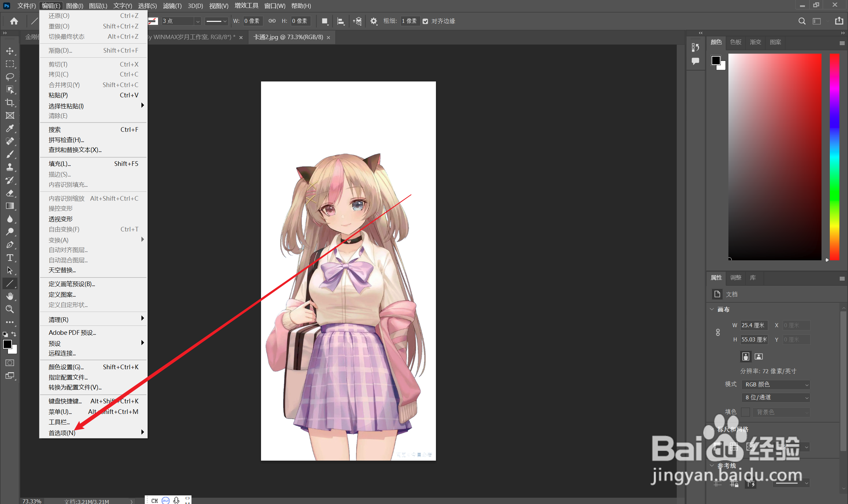Image resolution: width=848 pixels, height=504 pixels.
Task: Toggle the canvas W/H link in Properties
Action: (x=718, y=332)
